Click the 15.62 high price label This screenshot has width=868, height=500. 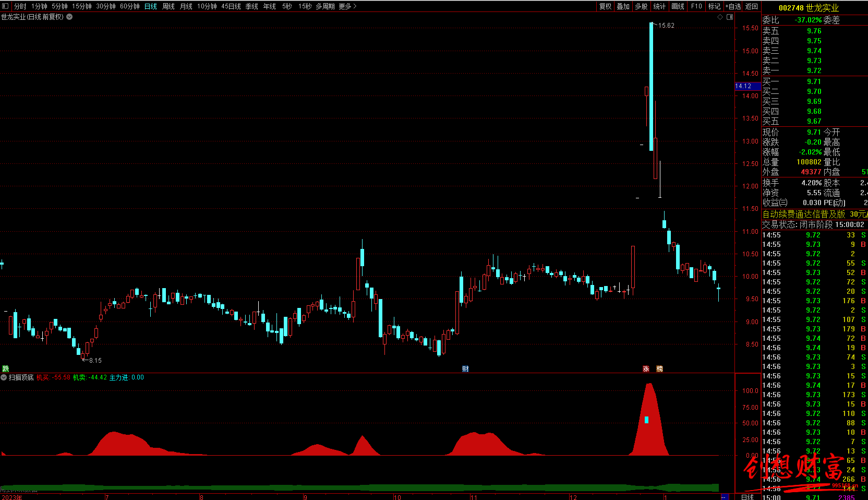666,26
